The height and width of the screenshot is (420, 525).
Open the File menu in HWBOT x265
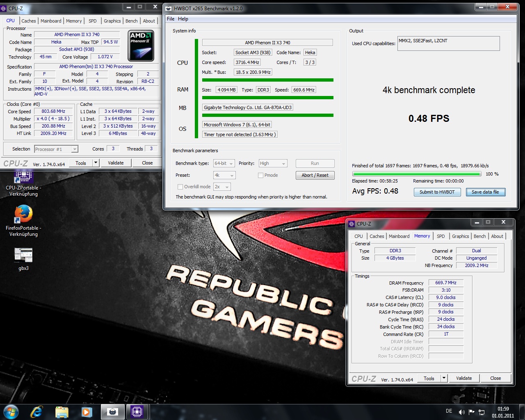click(171, 19)
